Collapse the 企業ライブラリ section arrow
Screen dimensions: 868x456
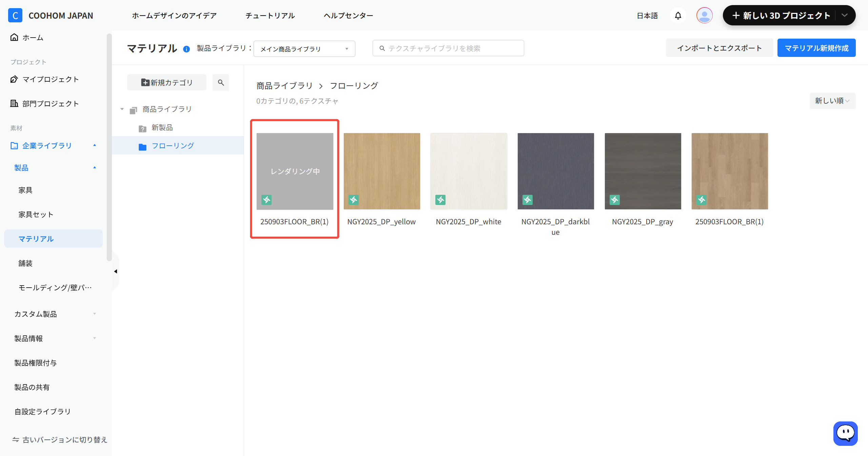(x=95, y=145)
